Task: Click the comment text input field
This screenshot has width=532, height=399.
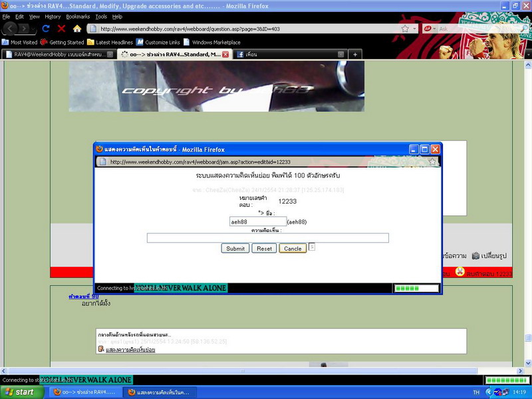Action: [267, 238]
